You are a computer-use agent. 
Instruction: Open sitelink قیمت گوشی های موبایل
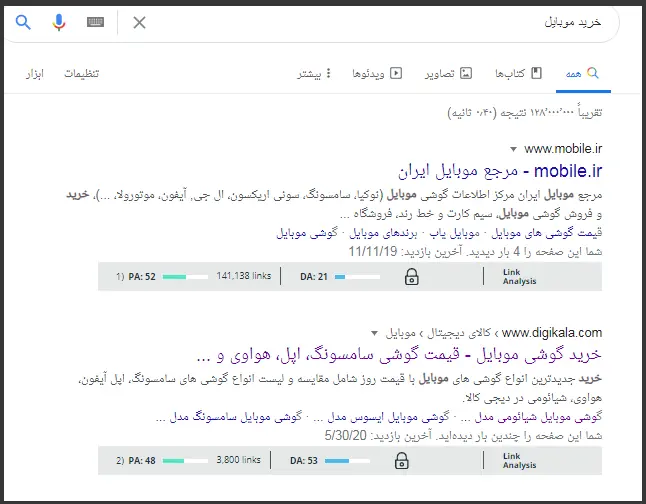tap(547, 233)
